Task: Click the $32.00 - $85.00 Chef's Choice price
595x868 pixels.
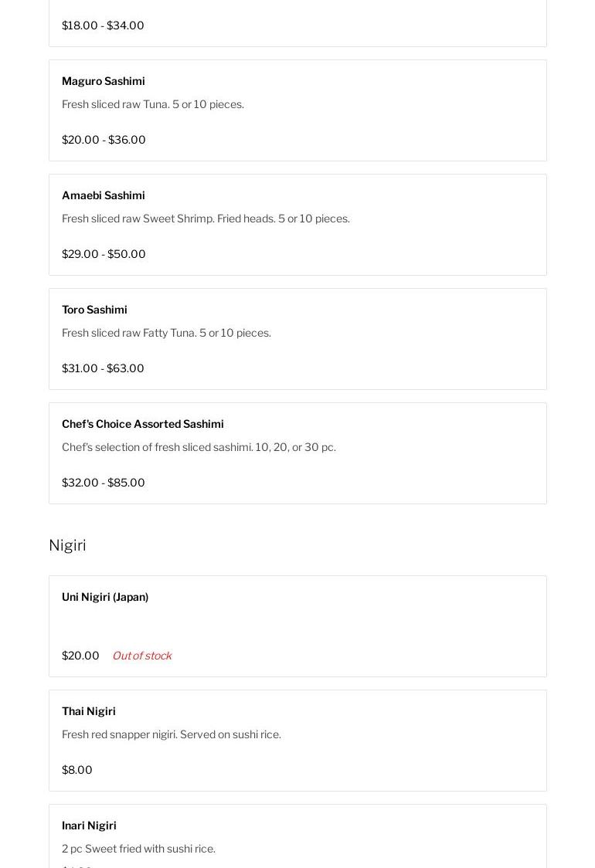Action: tap(104, 483)
